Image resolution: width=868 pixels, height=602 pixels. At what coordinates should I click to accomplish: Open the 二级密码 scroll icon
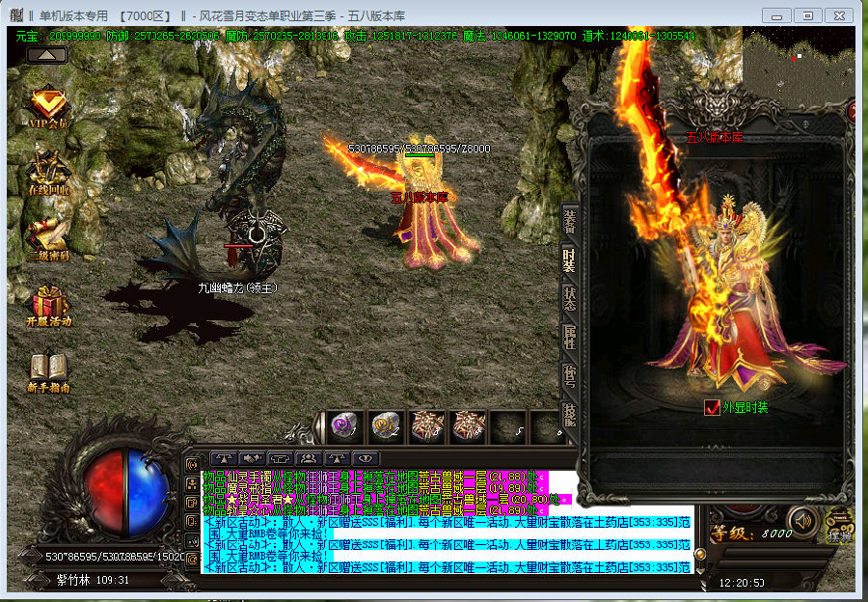[x=49, y=238]
